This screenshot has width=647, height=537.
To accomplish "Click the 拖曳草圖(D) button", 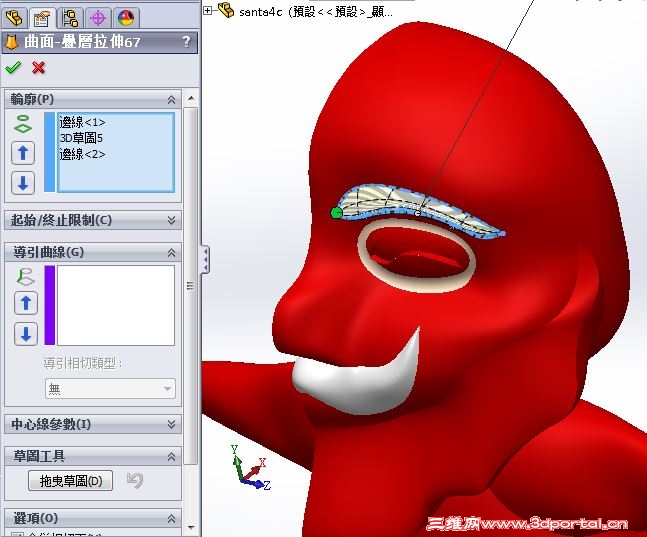I will pos(71,480).
